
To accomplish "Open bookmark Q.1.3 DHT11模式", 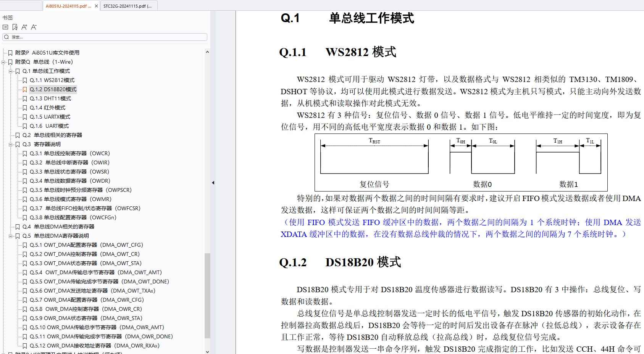I will [50, 98].
